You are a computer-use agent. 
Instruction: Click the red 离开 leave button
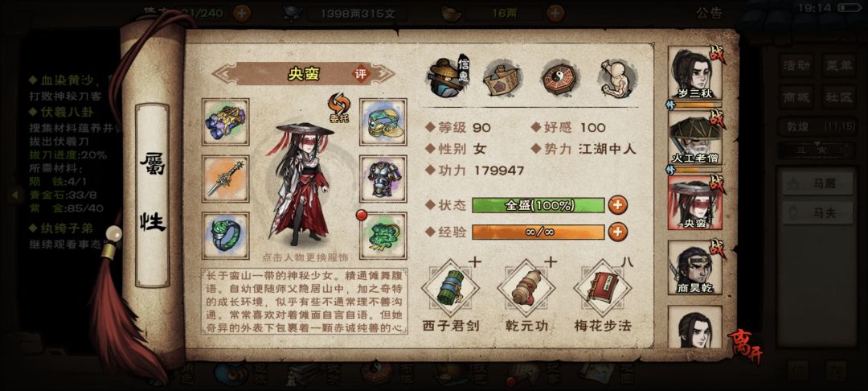pos(744,346)
